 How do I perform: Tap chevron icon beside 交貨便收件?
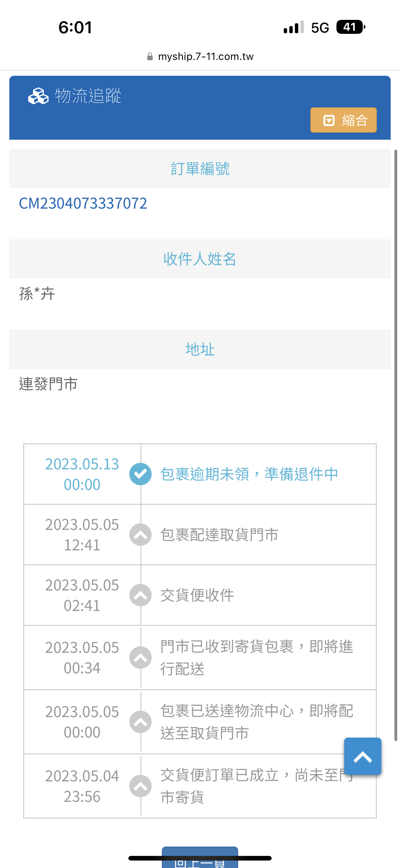pyautogui.click(x=140, y=595)
